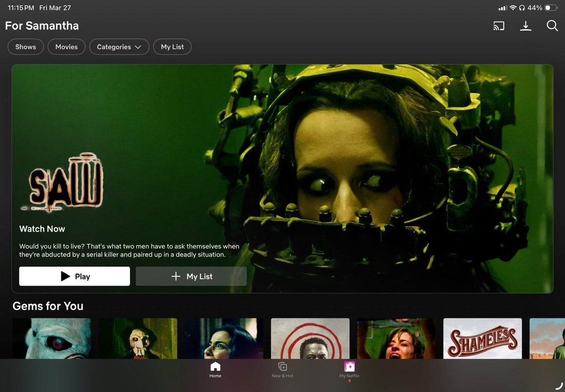
Task: Switch to the New & Hot tab
Action: (282, 370)
